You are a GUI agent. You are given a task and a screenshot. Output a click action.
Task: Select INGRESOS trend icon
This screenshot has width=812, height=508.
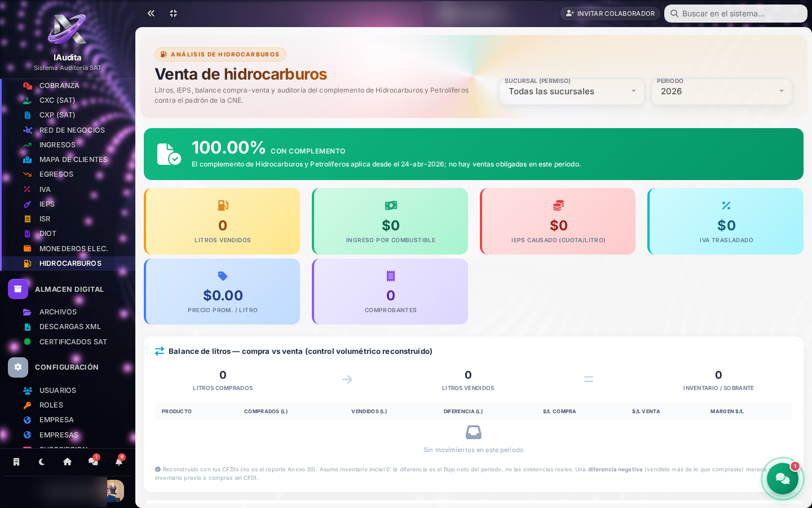27,145
